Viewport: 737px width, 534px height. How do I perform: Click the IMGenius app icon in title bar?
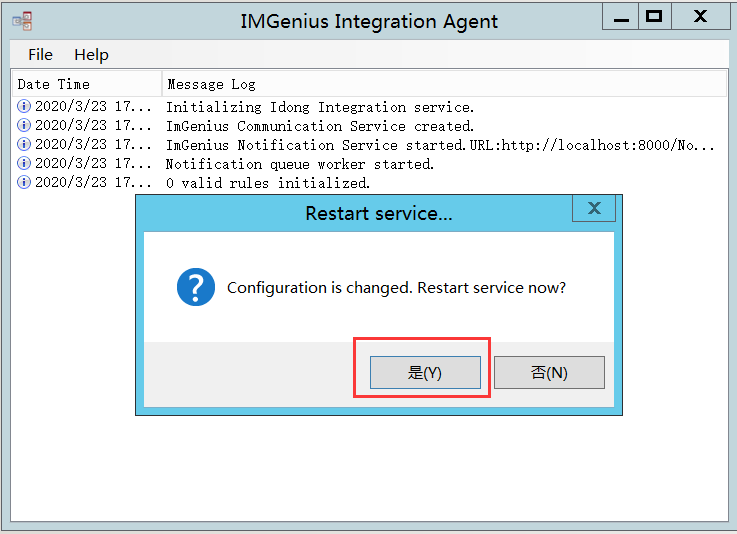point(22,20)
